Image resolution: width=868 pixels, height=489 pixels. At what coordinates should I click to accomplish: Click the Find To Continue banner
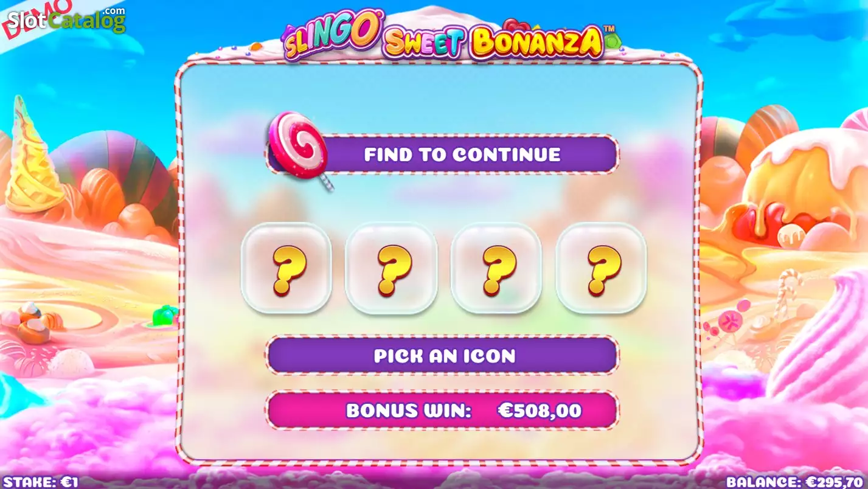[442, 154]
